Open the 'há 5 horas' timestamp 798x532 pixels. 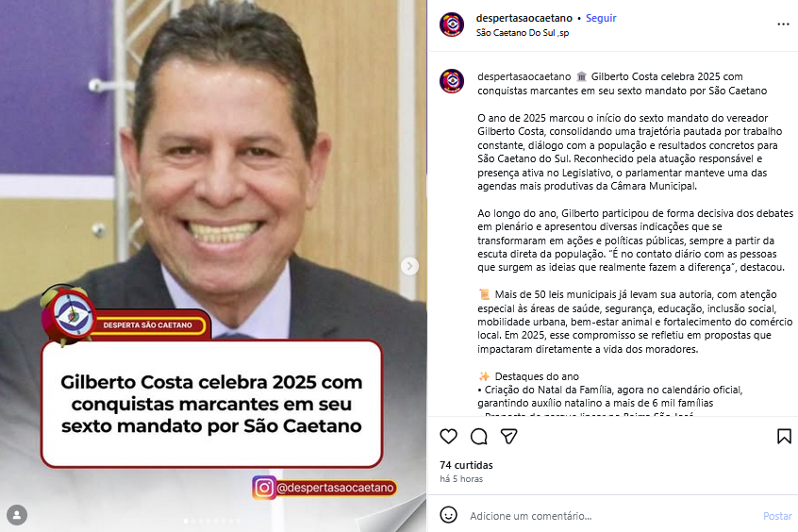click(x=461, y=479)
